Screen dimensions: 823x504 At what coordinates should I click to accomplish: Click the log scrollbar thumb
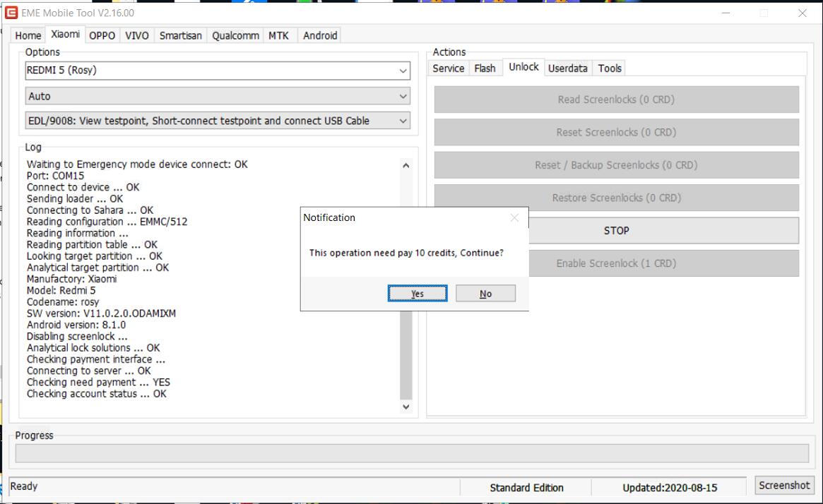tap(405, 355)
